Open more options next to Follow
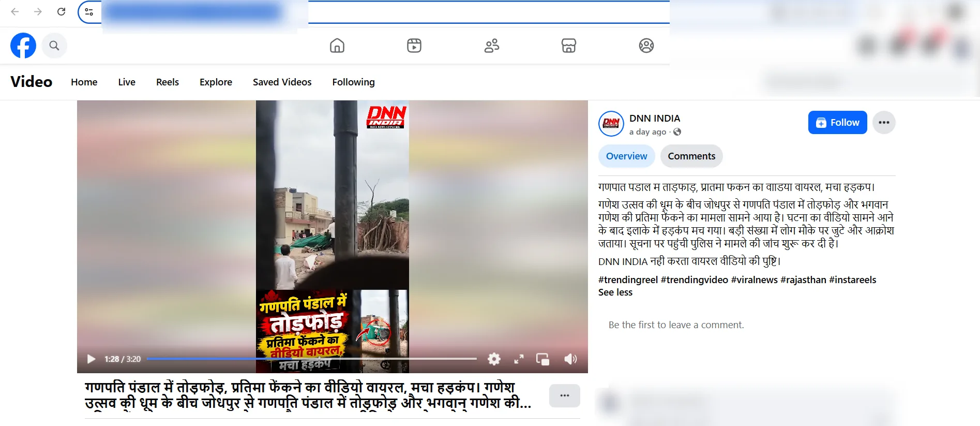This screenshot has width=980, height=426. pos(884,123)
